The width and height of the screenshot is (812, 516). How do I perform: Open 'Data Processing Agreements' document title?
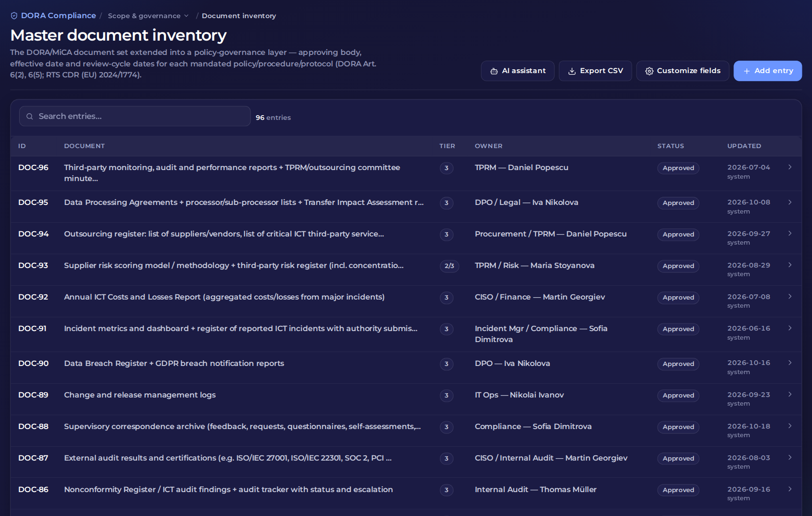pos(244,203)
